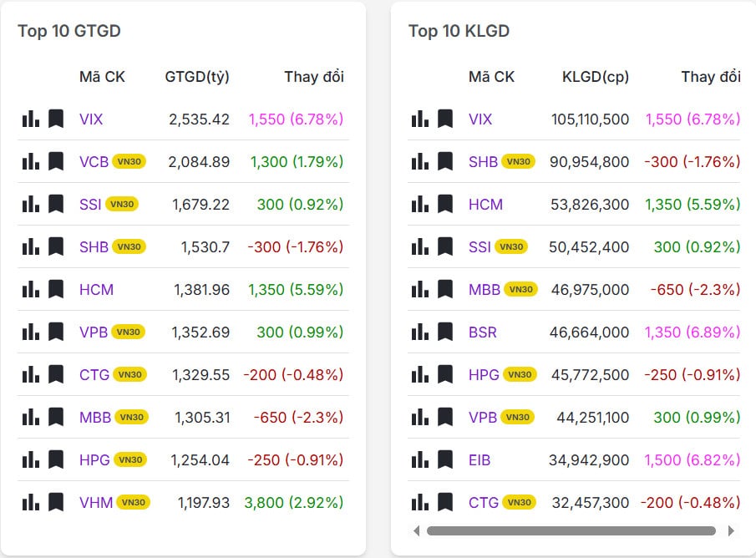Image resolution: width=756 pixels, height=558 pixels.
Task: Open chart icon for SSI in GTGD list
Action: tap(31, 205)
